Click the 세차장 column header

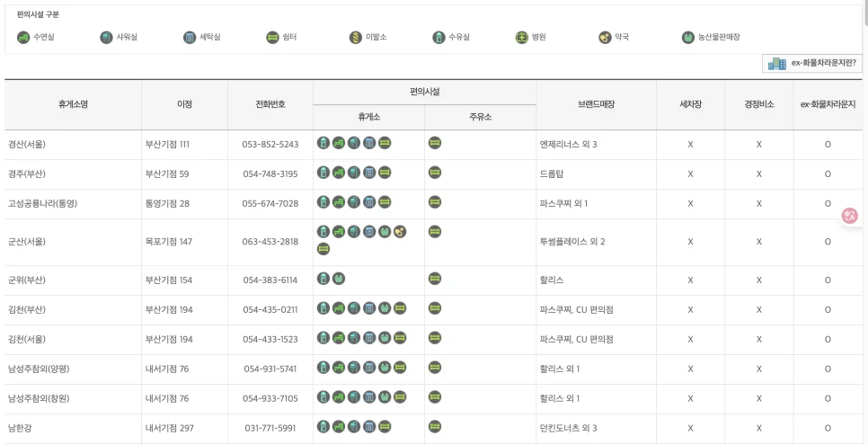(x=690, y=105)
